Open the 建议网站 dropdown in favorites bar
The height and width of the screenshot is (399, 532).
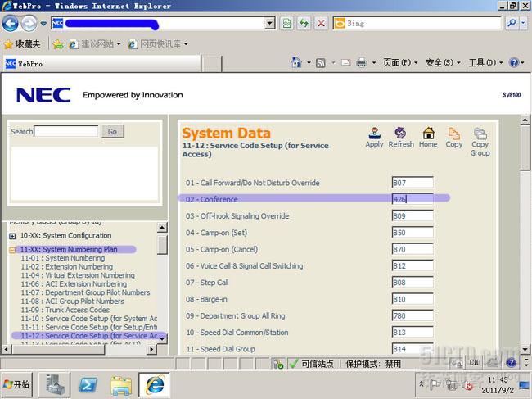pos(119,44)
